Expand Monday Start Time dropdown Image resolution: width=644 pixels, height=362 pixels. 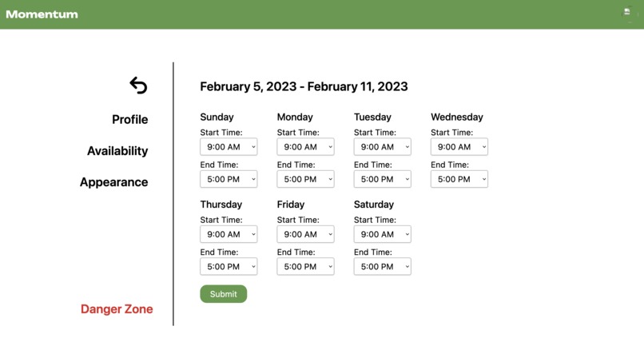(x=305, y=147)
